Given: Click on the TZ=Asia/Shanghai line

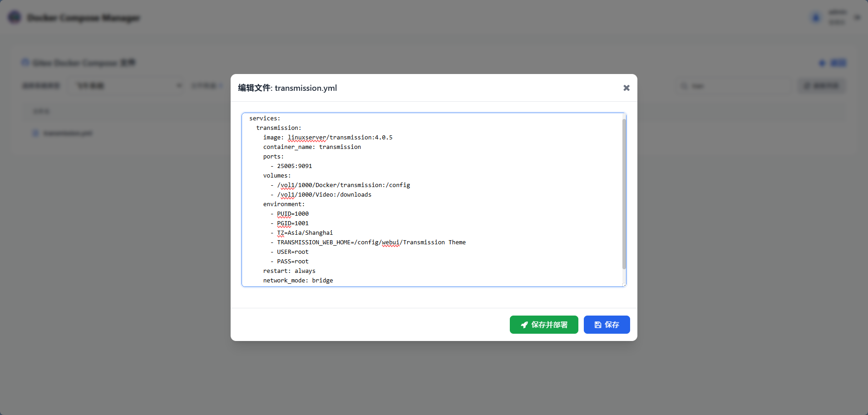Looking at the screenshot, I should (305, 233).
